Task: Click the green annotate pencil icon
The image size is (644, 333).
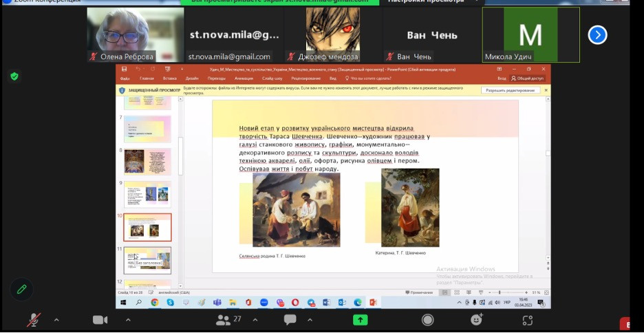Action: pos(22,290)
